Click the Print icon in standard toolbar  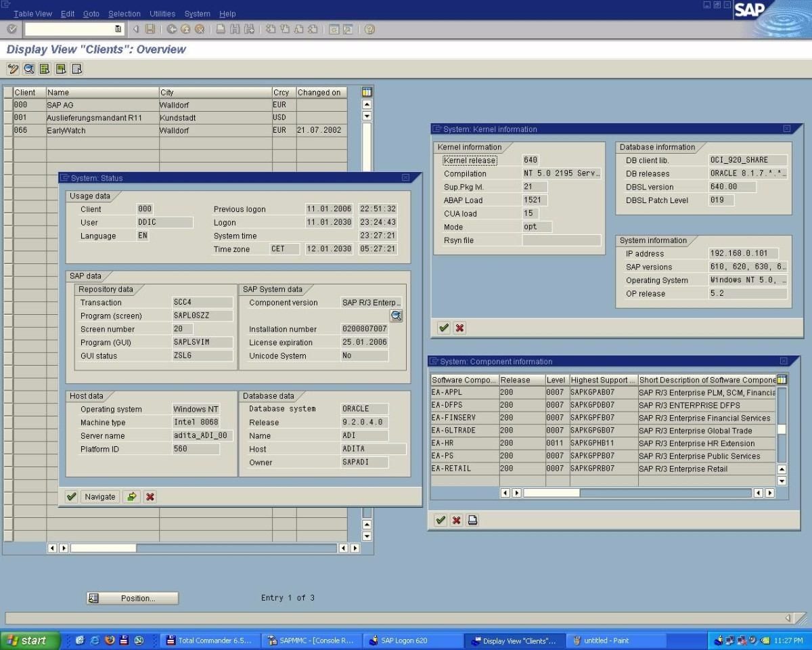coord(221,29)
